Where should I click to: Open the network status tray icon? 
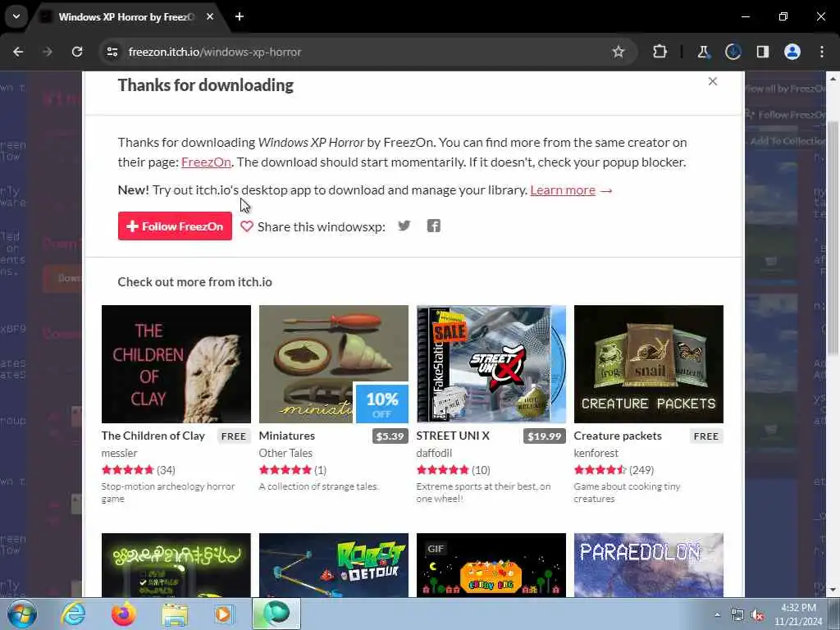[x=737, y=615]
